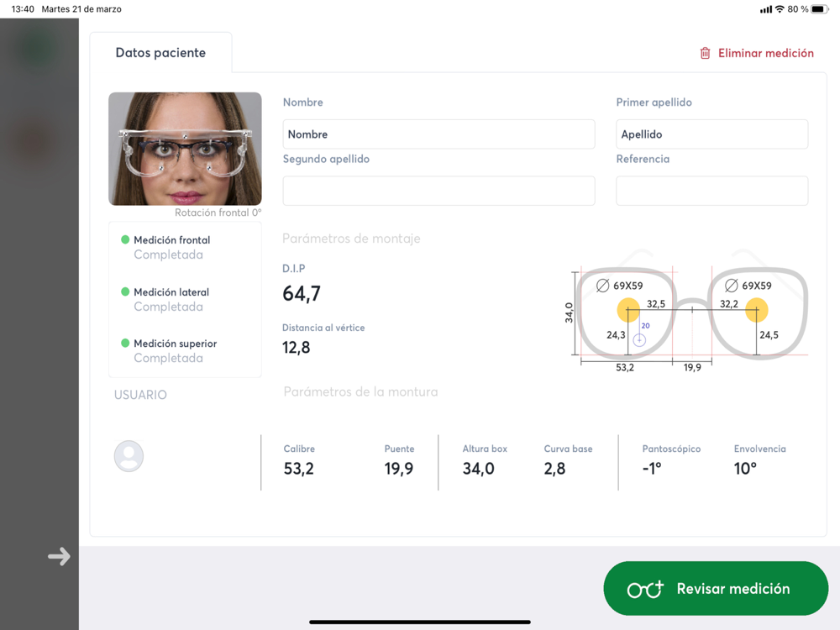Viewport: 840px width, 630px height.
Task: Click the battery icon in status bar
Action: (820, 9)
